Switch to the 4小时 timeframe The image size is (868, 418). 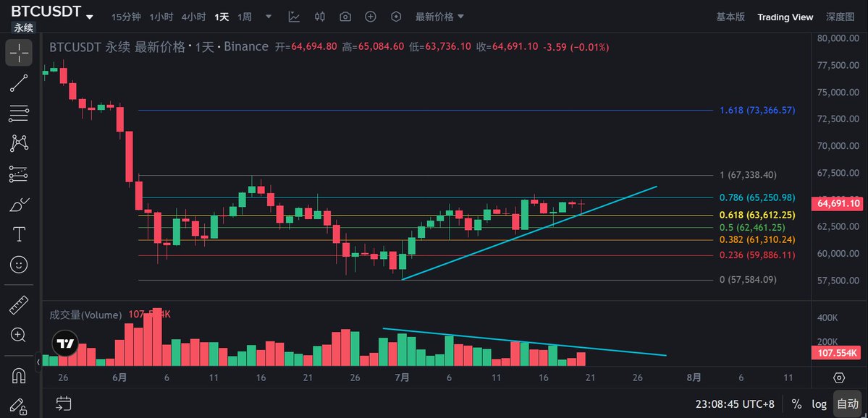(x=193, y=17)
